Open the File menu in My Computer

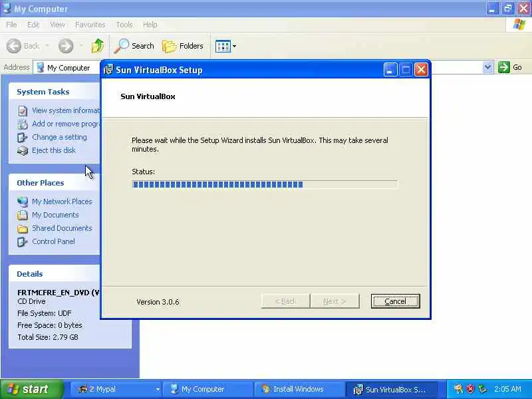(11, 25)
